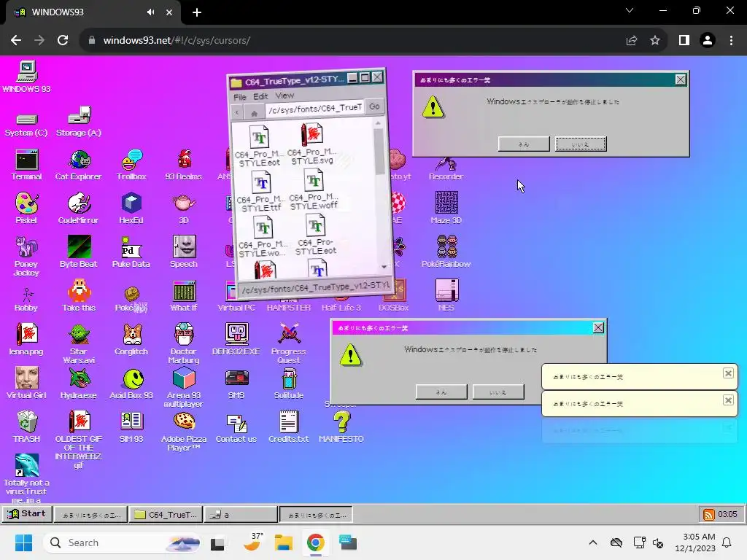This screenshot has height=560, width=747.
Task: Open the Windows 11 Search box
Action: (x=122, y=542)
